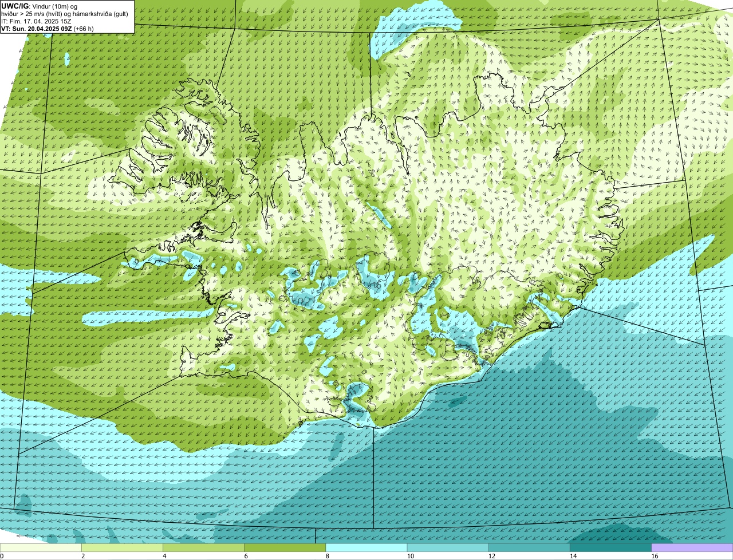Click the teal 12–14 m/s legend swatch
This screenshot has height=560, width=733.
529,547
